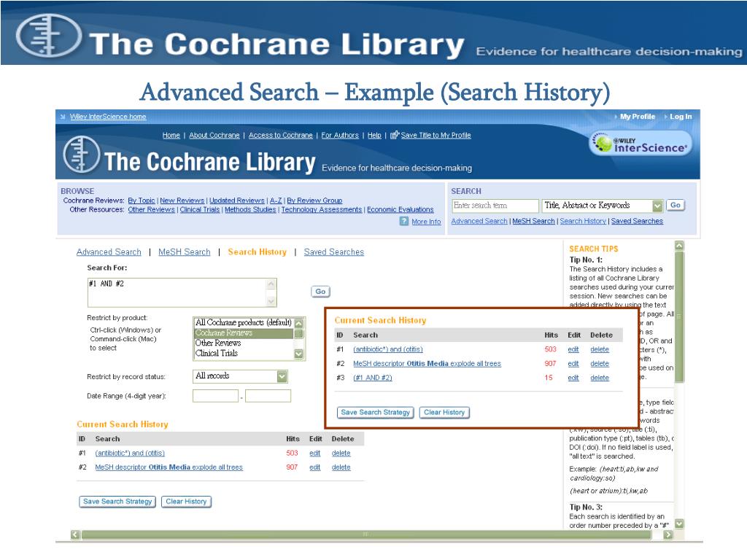Click the My Profile link
Screen dimensions: 747x560
pyautogui.click(x=638, y=117)
